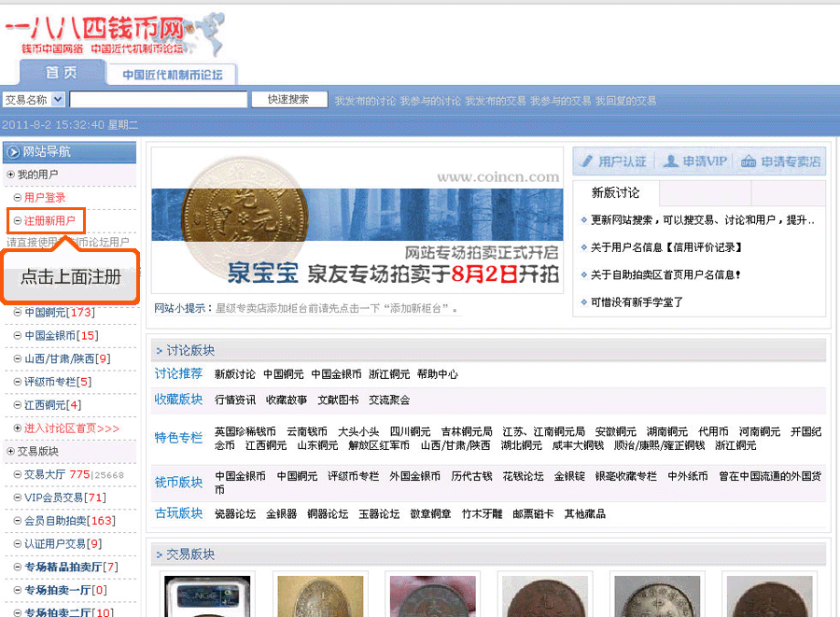840x617 pixels.
Task: Click the person icon beside 申请VIP
Action: (x=670, y=161)
